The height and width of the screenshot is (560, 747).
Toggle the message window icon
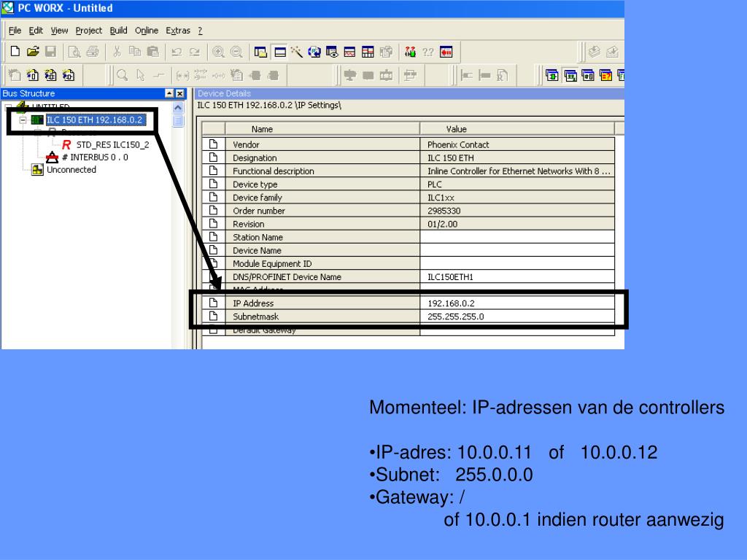coord(280,52)
